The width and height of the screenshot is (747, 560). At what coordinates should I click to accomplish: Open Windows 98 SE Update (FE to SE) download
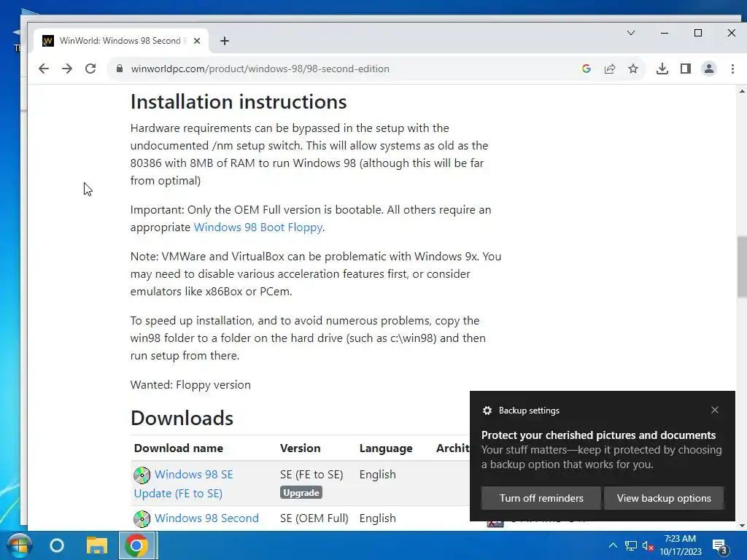(x=183, y=484)
